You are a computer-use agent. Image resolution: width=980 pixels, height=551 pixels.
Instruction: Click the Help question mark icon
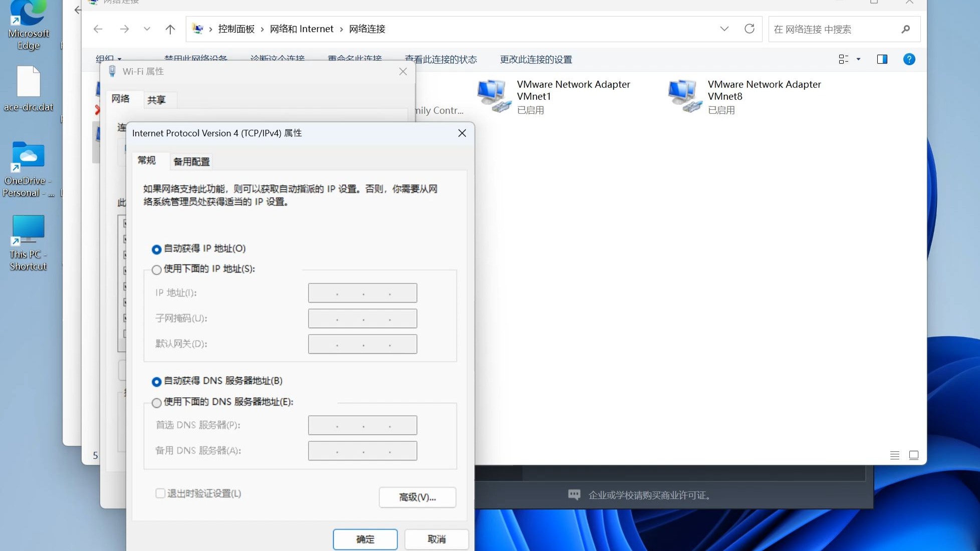pyautogui.click(x=909, y=59)
